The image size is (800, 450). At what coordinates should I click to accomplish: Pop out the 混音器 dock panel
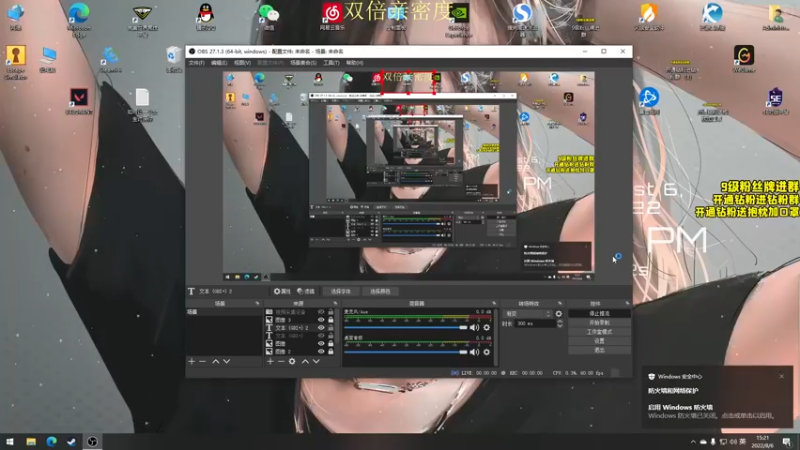tap(494, 304)
